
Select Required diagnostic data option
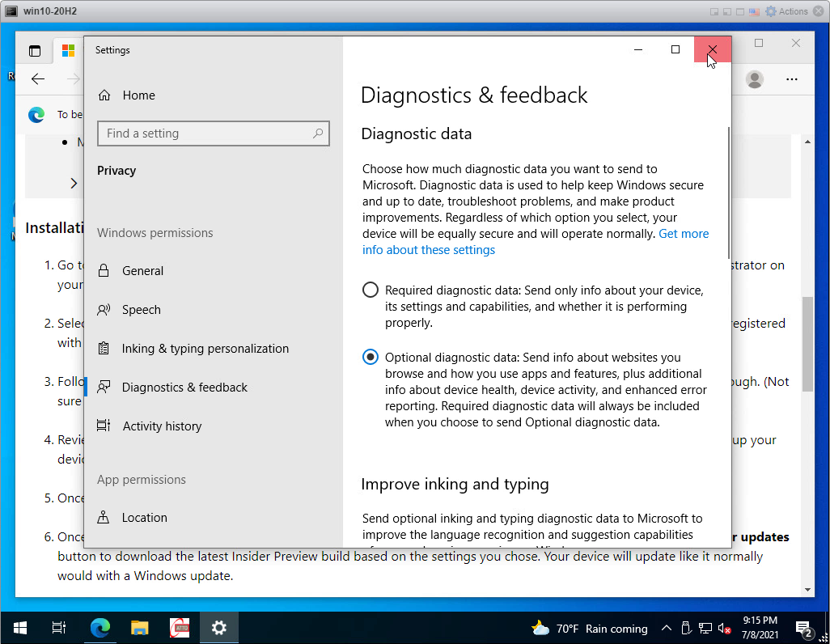371,290
